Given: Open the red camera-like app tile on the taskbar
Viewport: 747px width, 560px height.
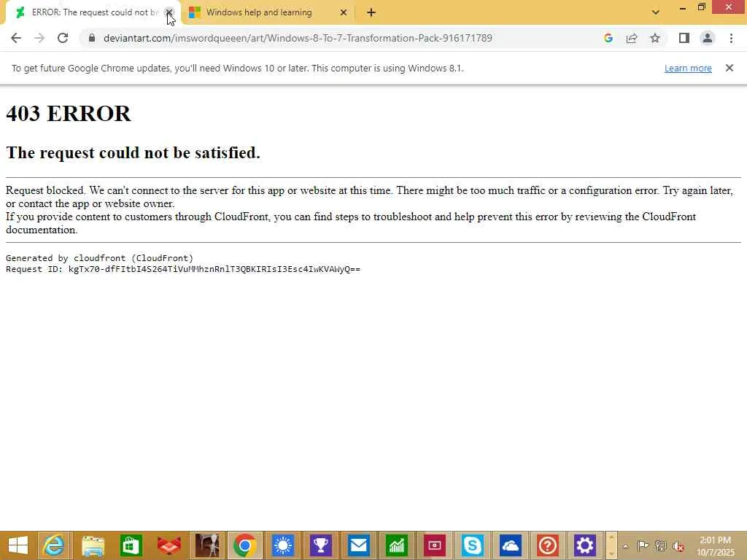Looking at the screenshot, I should (x=435, y=545).
